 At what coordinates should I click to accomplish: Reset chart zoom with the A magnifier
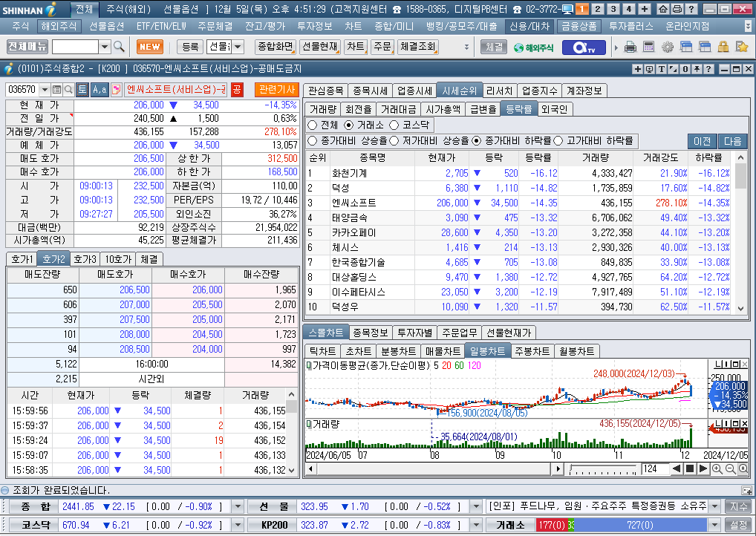click(743, 468)
